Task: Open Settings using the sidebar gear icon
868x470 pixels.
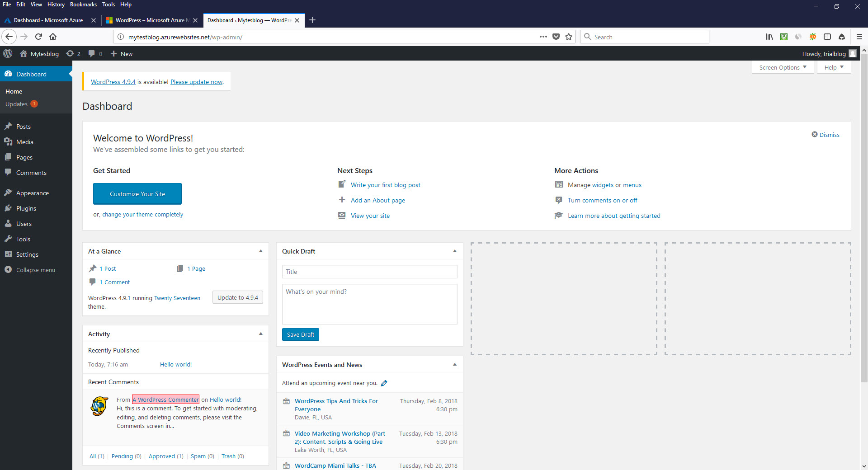Action: tap(9, 254)
